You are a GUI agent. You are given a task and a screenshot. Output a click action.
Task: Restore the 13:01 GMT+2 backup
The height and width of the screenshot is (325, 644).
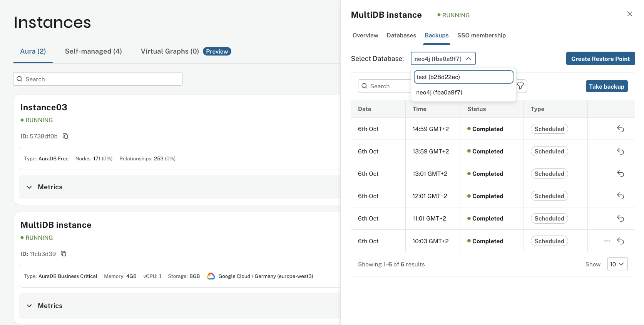coord(621,173)
